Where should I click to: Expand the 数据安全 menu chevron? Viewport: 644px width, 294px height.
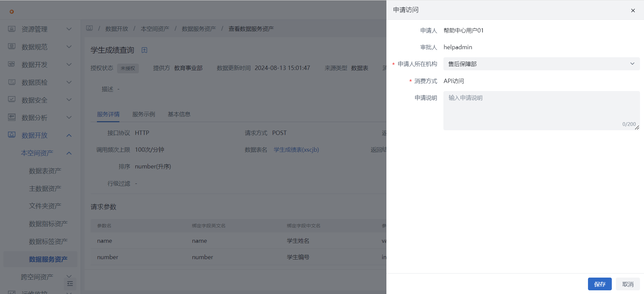point(69,99)
